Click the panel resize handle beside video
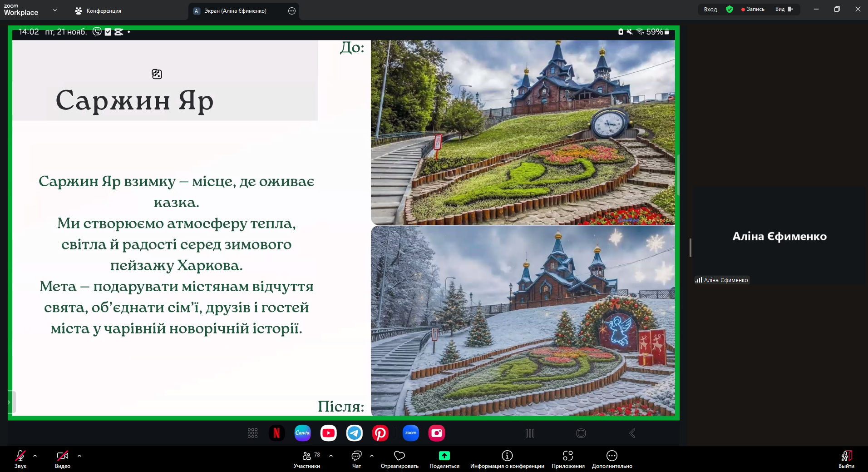Image resolution: width=868 pixels, height=472 pixels. (690, 248)
